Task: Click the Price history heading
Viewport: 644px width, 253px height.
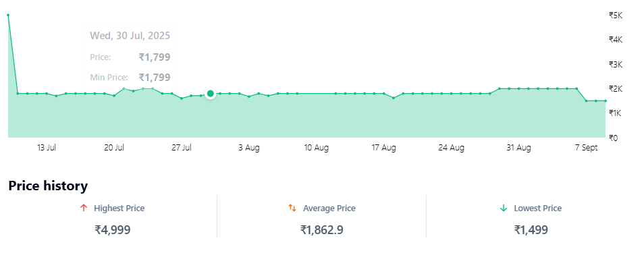Action: coord(48,186)
